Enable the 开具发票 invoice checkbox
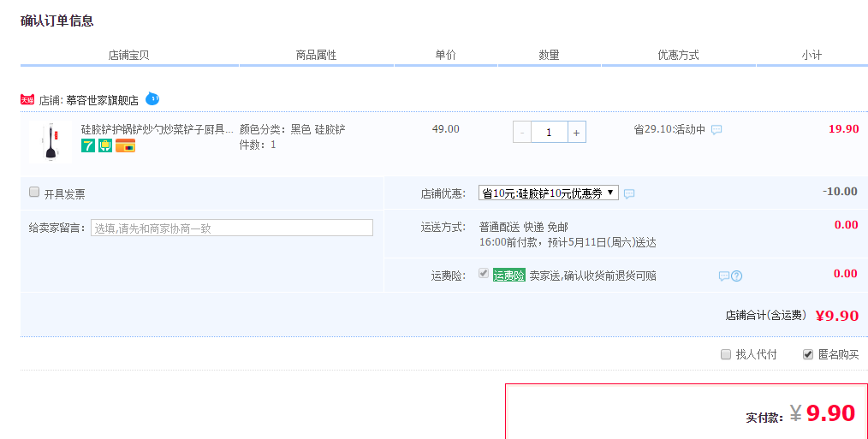868x439 pixels. pyautogui.click(x=34, y=193)
